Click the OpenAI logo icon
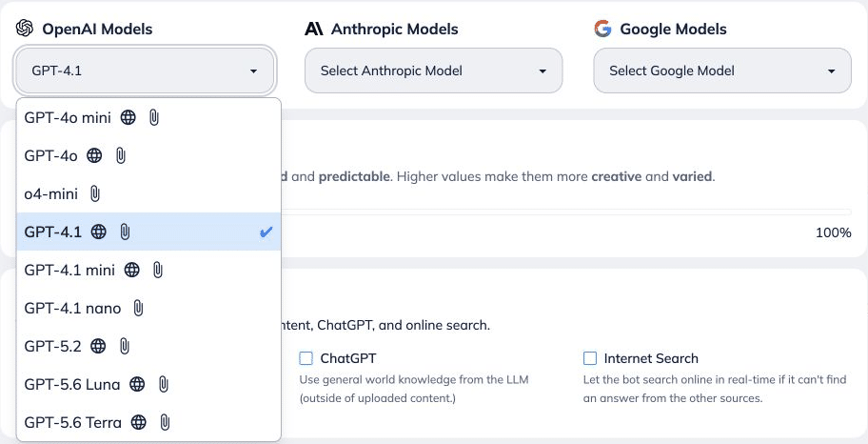Viewport: 868px width, 444px height. 25,29
